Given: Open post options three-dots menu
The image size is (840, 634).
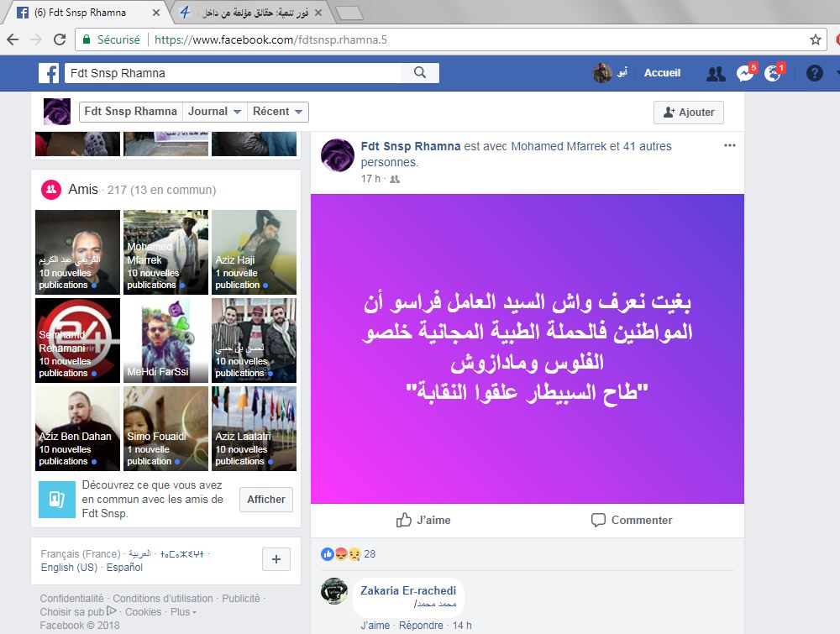Looking at the screenshot, I should 730,145.
